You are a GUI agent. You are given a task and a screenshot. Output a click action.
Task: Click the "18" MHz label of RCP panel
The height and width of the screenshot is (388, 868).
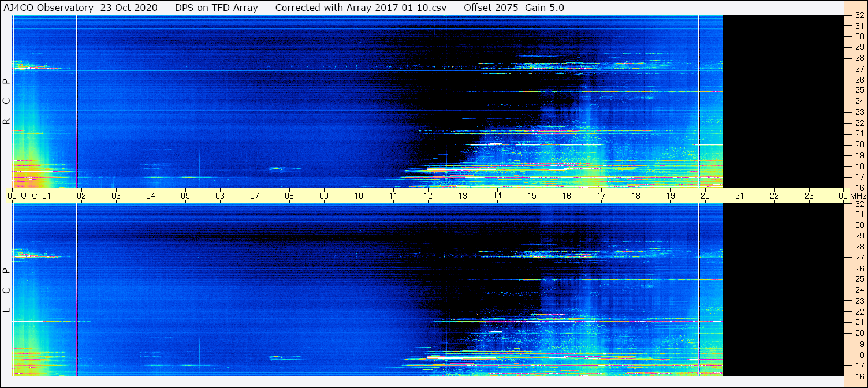pyautogui.click(x=859, y=166)
